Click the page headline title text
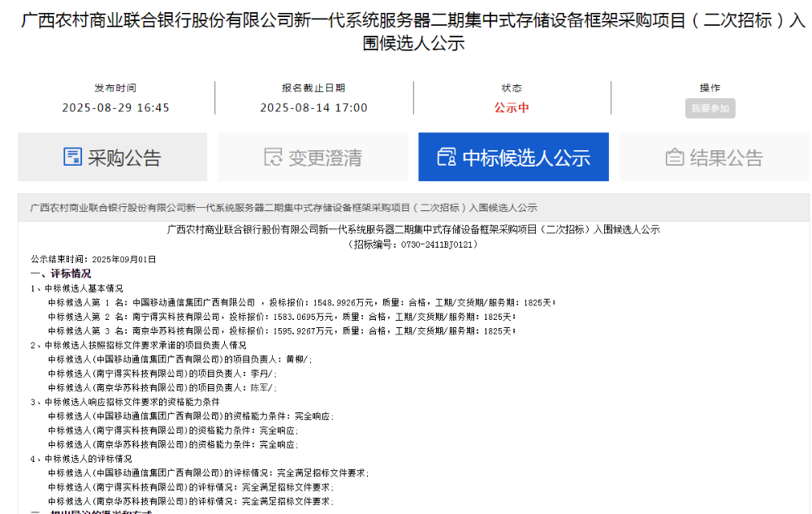This screenshot has width=812, height=514. pyautogui.click(x=413, y=32)
